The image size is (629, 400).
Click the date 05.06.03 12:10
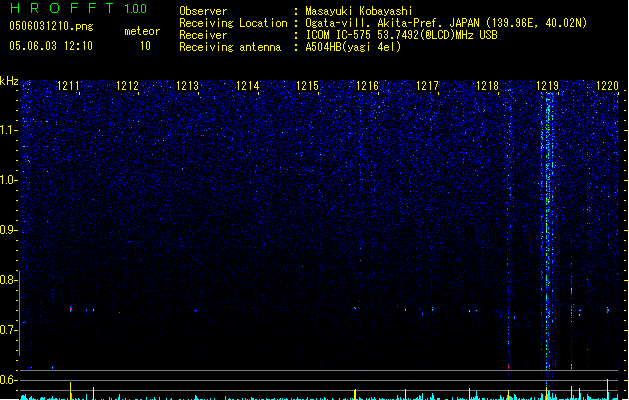tap(51, 46)
